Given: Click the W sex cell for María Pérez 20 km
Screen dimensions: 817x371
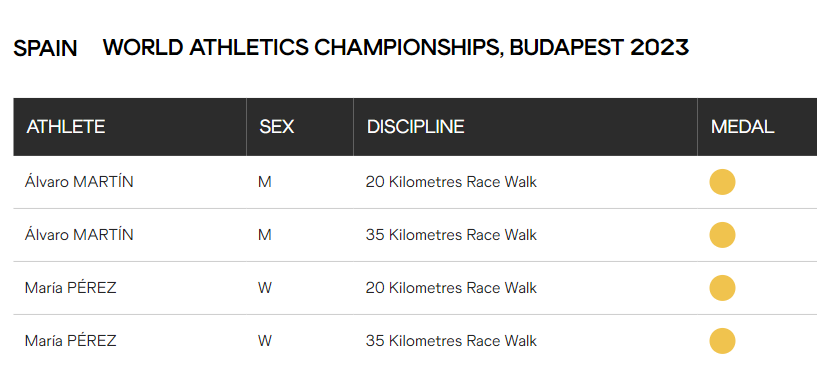Looking at the screenshot, I should click(265, 288).
